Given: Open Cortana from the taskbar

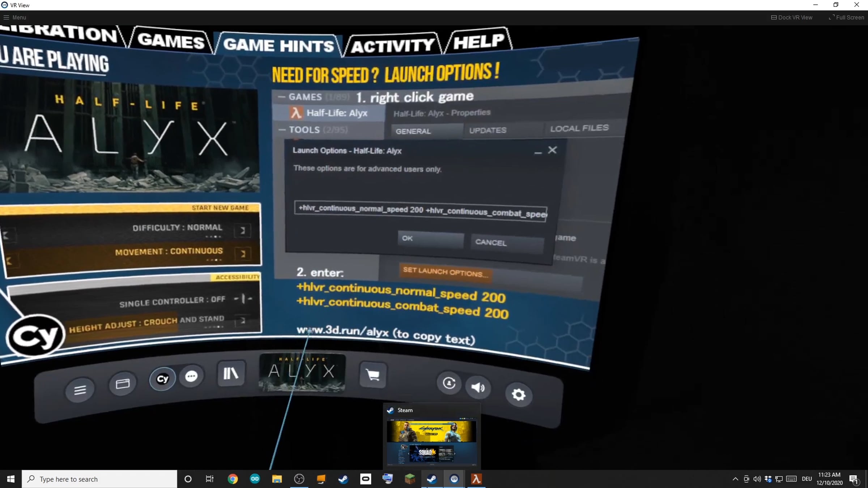Looking at the screenshot, I should (188, 479).
